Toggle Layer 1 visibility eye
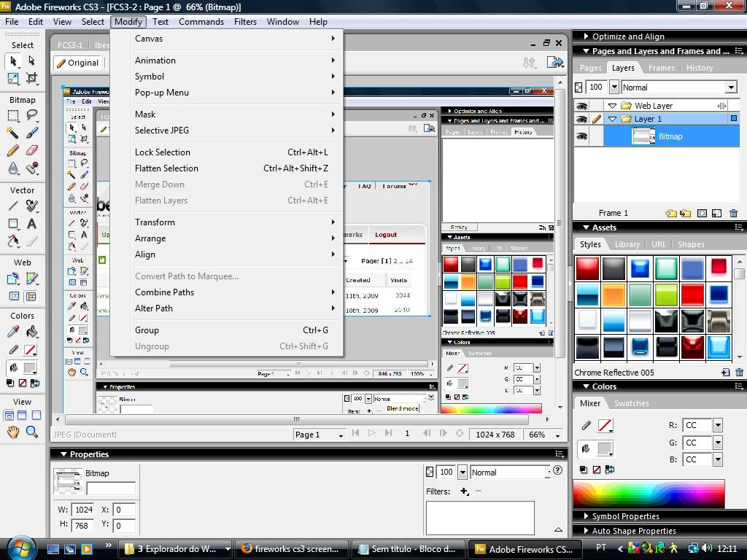 point(581,119)
